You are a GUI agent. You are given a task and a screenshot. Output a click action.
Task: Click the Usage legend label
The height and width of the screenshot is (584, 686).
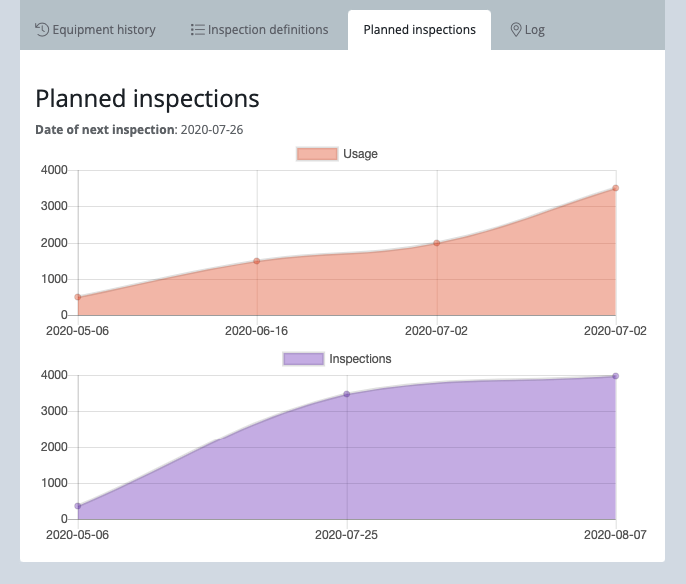[360, 154]
